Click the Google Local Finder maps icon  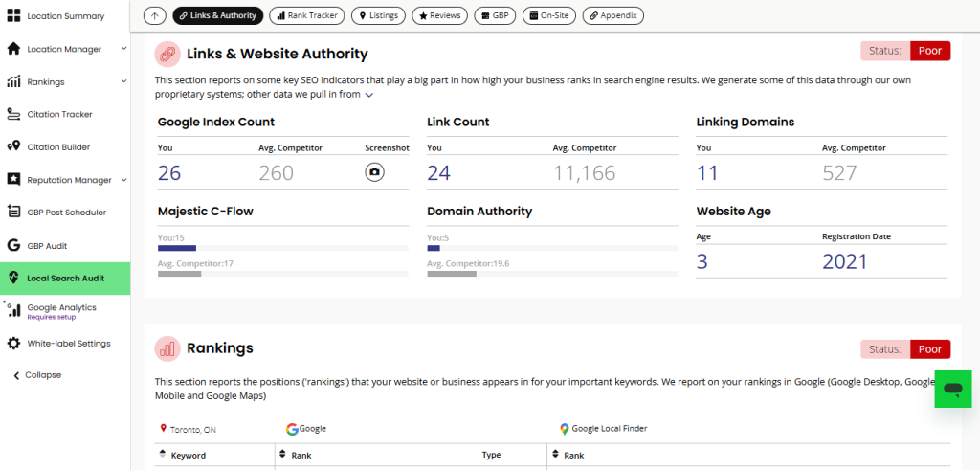point(565,429)
